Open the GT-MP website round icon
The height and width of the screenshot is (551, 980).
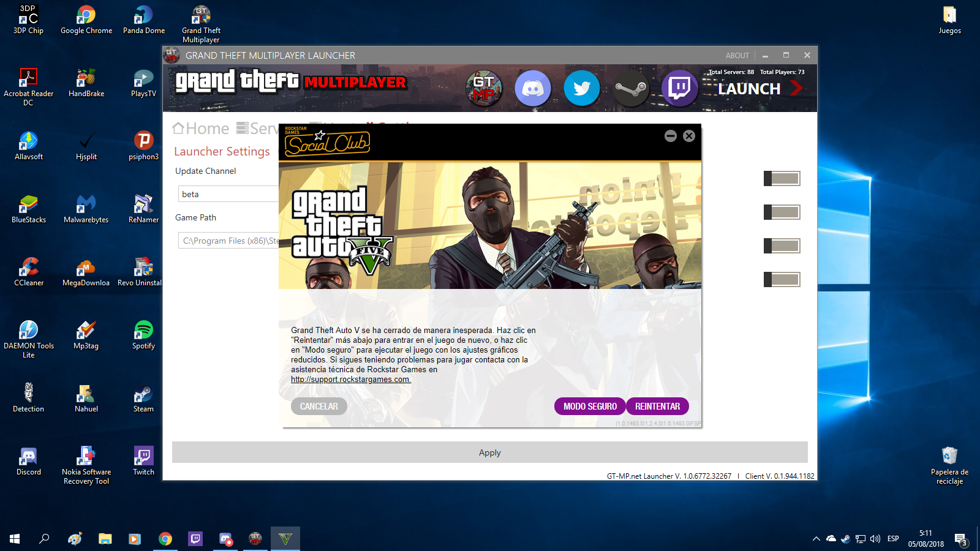tap(484, 88)
